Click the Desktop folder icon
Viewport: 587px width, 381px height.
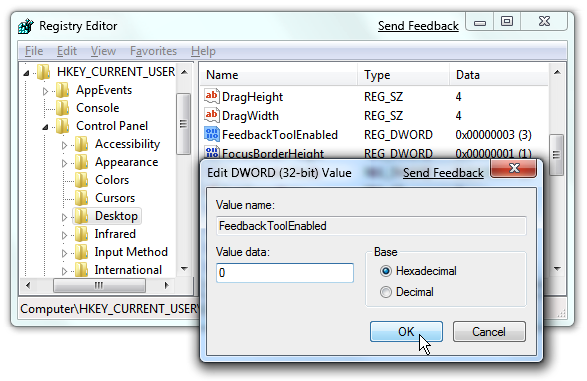(81, 216)
